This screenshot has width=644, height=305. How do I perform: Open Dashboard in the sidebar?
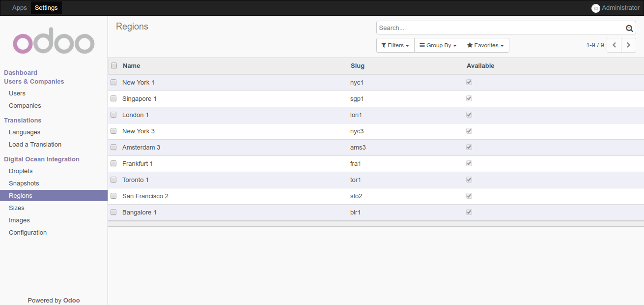pos(21,72)
